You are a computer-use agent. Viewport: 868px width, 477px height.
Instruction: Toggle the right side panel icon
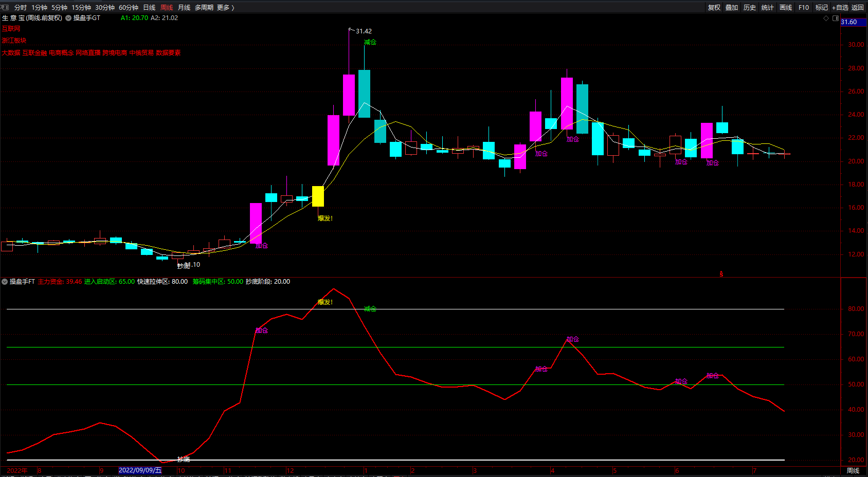tap(836, 18)
